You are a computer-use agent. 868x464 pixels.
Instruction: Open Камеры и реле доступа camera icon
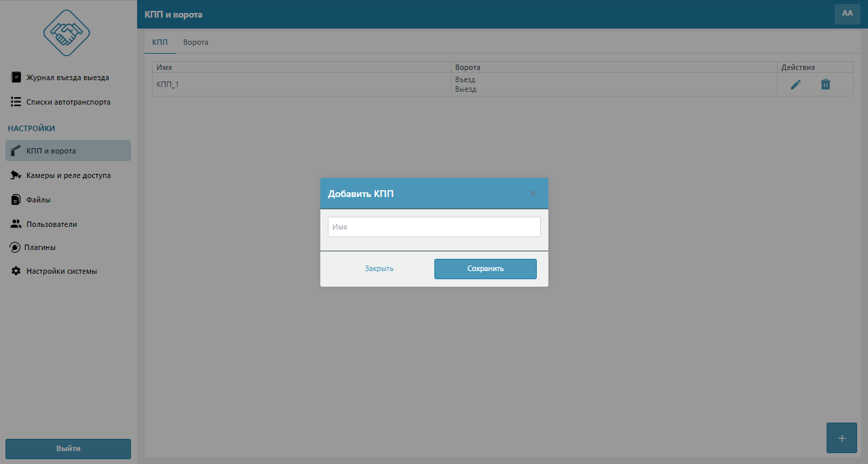tap(16, 175)
